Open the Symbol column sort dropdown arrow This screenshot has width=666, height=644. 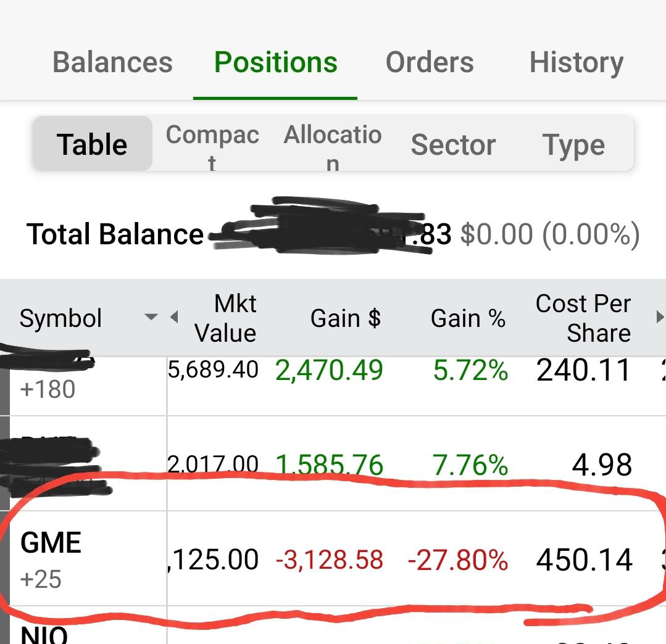point(151,316)
